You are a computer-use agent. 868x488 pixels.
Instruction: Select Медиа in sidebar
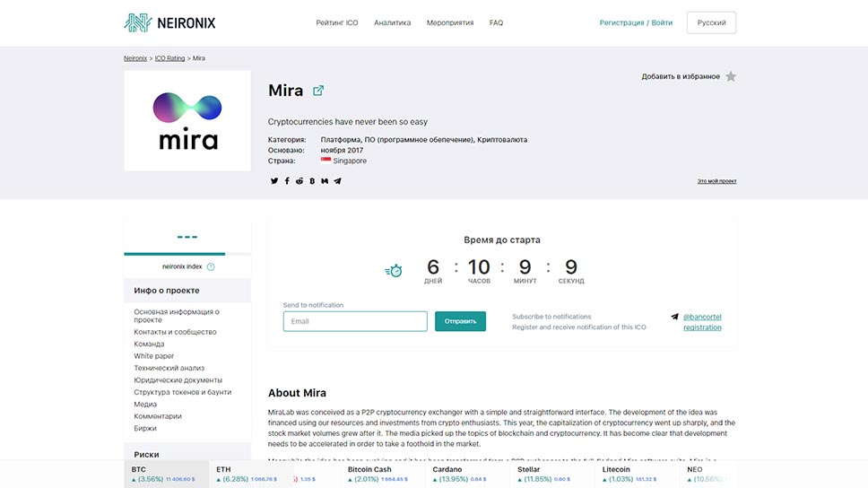coord(145,405)
